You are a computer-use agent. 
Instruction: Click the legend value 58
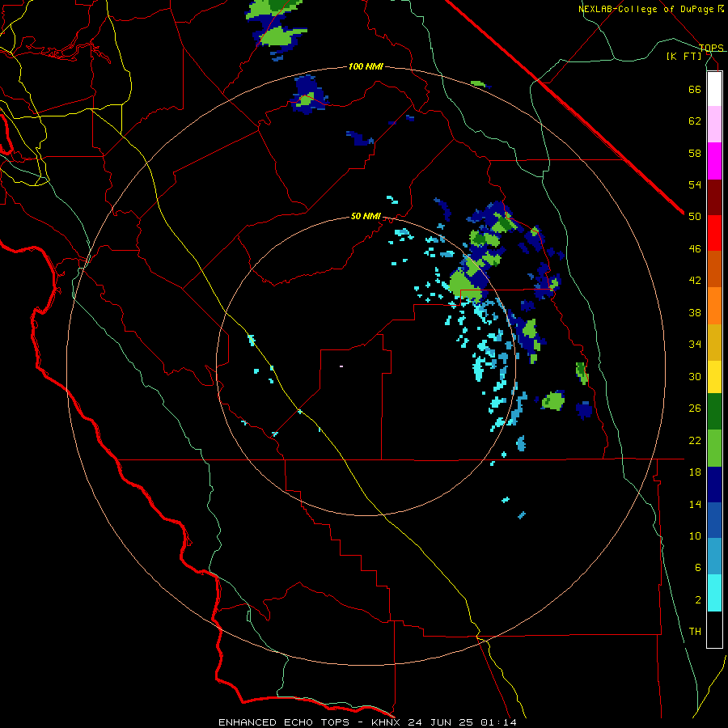[x=695, y=153]
